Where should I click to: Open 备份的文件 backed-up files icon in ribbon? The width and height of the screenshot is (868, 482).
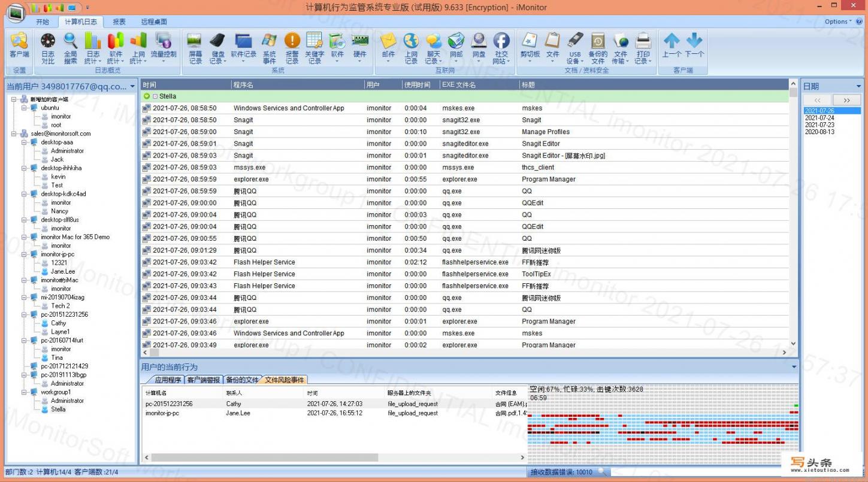coord(598,47)
